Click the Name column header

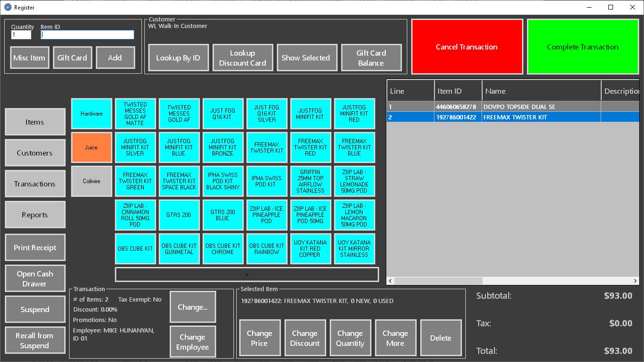(x=542, y=91)
